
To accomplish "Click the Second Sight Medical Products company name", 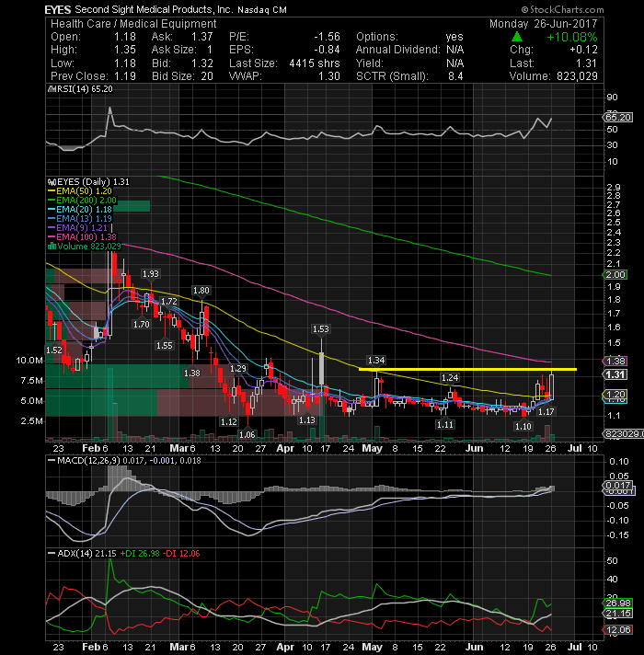I will pyautogui.click(x=153, y=9).
